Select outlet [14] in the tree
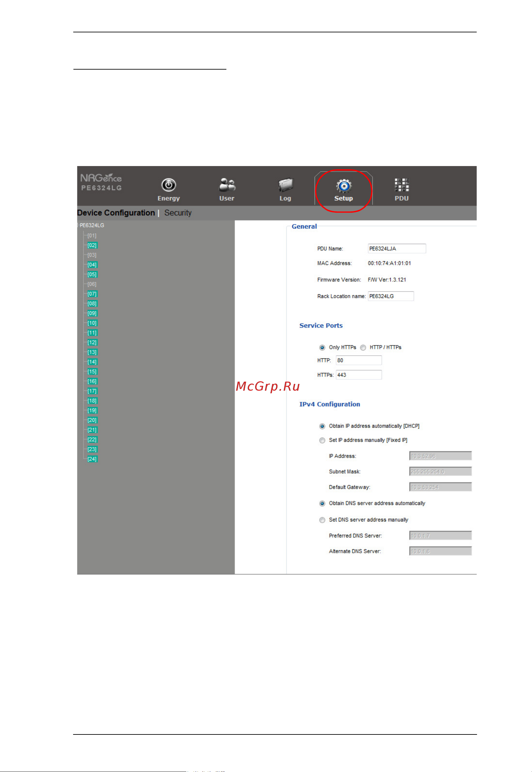The width and height of the screenshot is (532, 772). pyautogui.click(x=92, y=362)
